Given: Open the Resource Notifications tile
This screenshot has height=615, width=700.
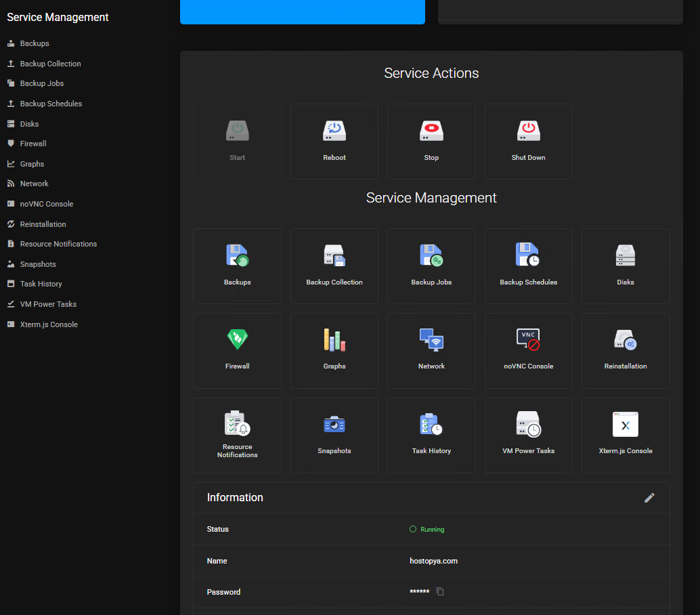Looking at the screenshot, I should point(237,436).
